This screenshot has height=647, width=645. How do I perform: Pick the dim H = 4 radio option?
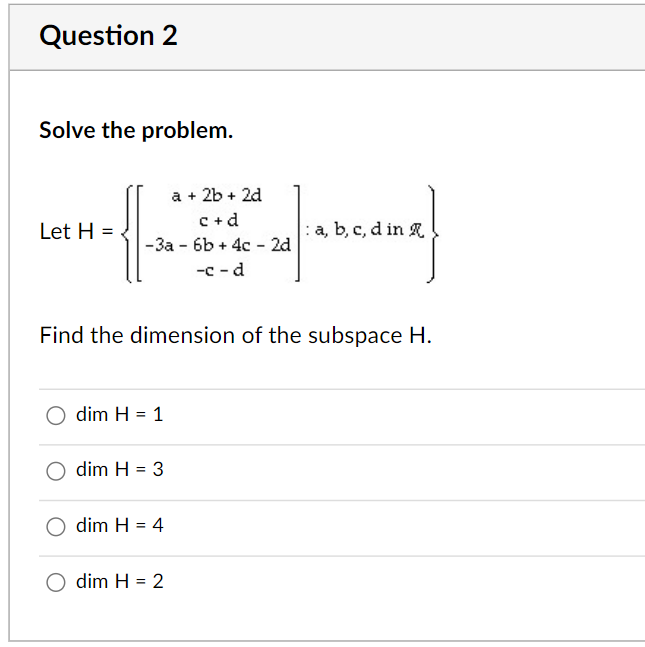click(x=55, y=526)
